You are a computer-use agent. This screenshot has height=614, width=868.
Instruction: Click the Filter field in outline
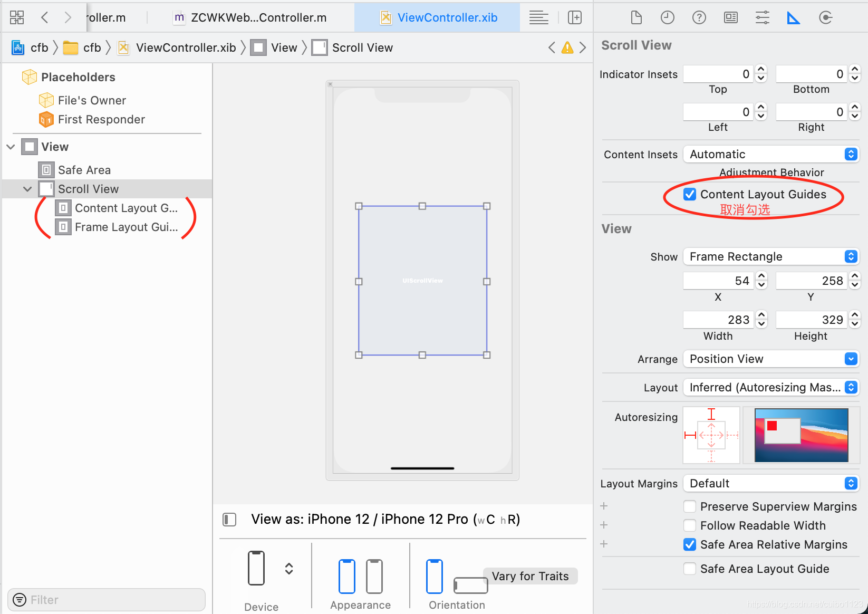point(107,600)
